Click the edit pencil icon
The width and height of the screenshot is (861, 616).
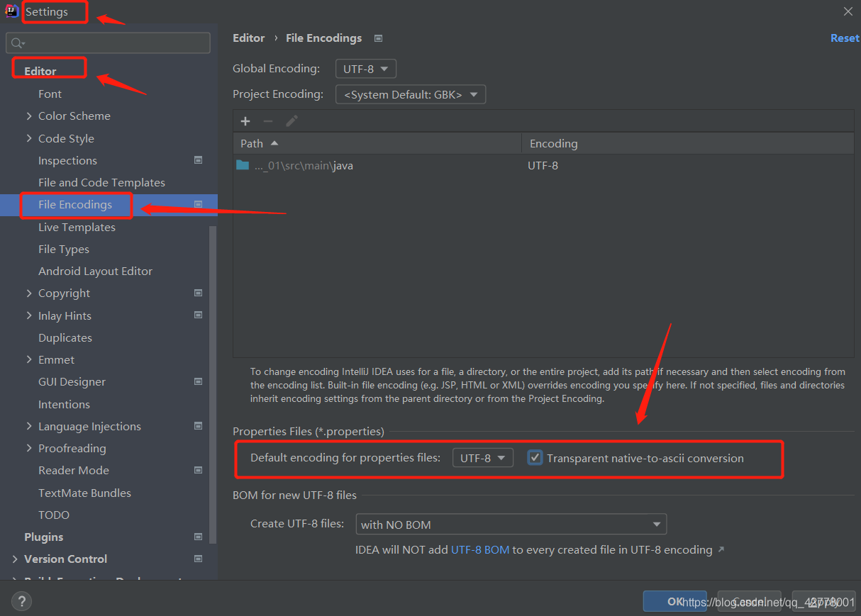291,121
